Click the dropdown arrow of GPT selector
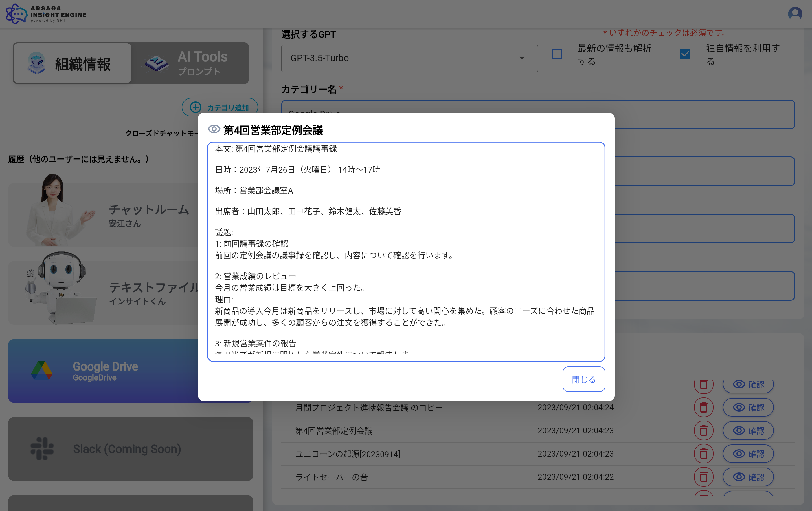Screen dimensions: 812x511 [x=522, y=59]
